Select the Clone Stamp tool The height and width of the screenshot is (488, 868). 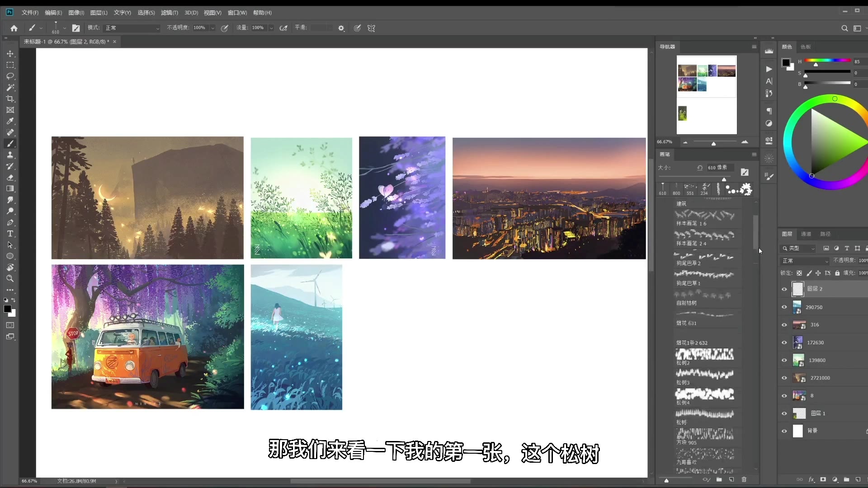click(x=10, y=155)
